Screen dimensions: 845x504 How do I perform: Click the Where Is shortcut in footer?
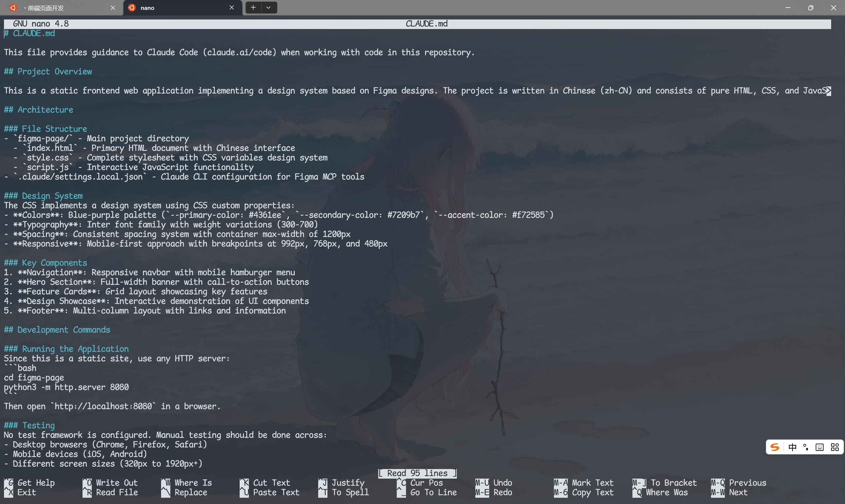(193, 483)
